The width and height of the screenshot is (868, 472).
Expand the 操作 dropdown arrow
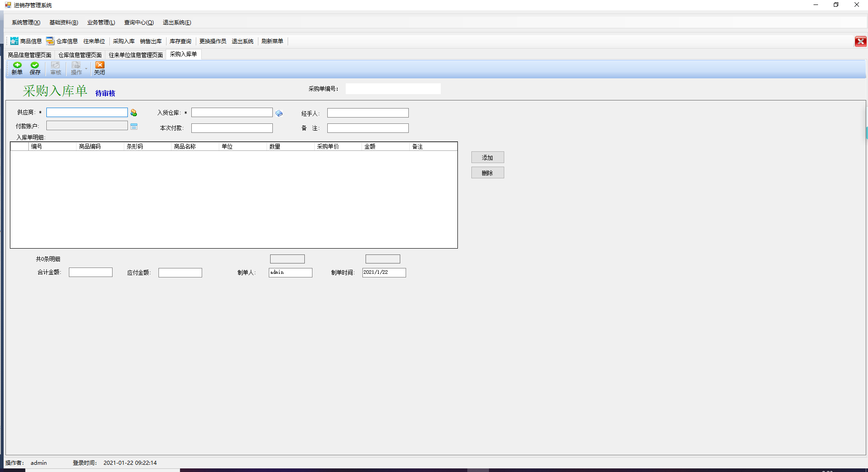[86, 69]
